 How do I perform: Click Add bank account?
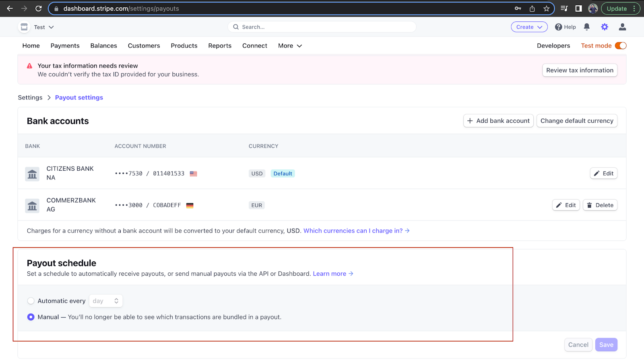[x=498, y=121]
